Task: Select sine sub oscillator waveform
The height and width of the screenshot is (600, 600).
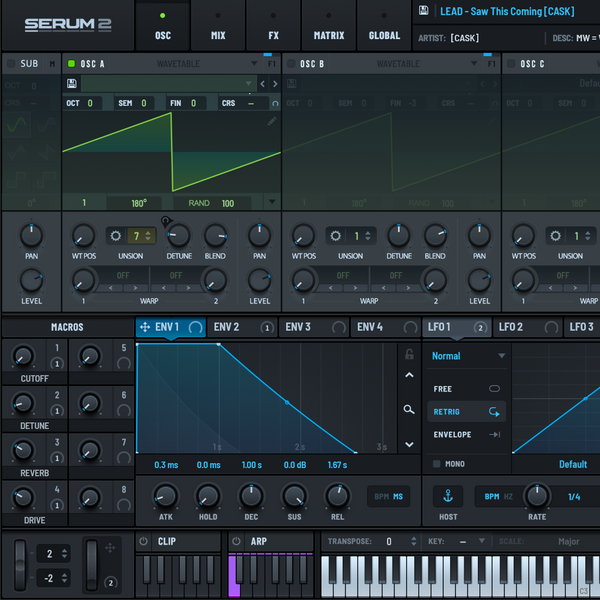Action: (17, 124)
